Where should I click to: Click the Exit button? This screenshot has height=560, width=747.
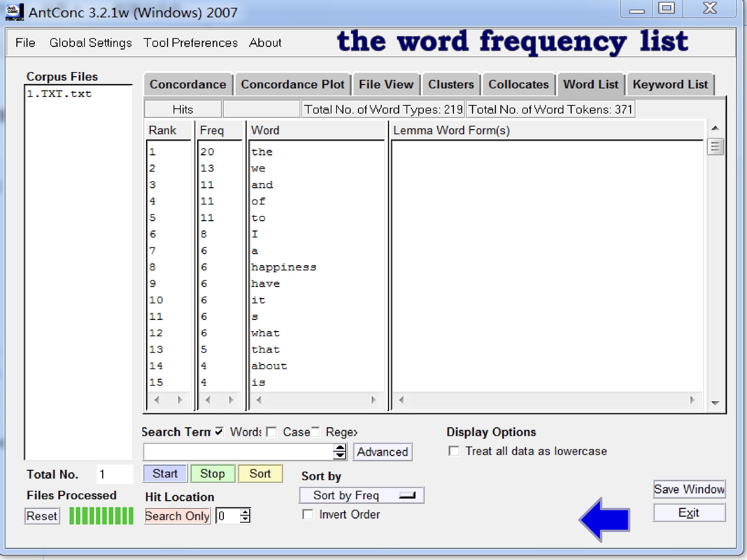click(x=689, y=513)
